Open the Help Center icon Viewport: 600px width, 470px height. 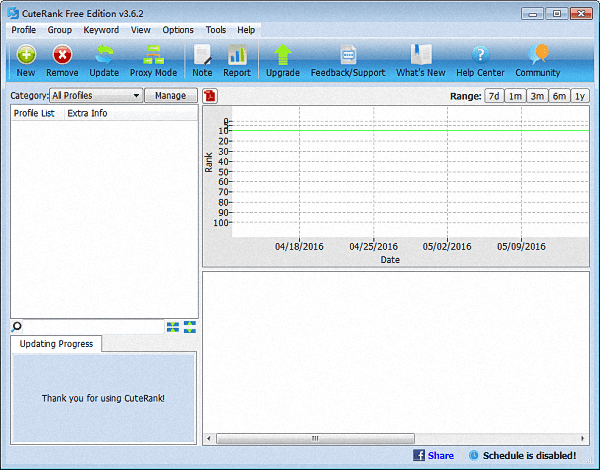point(480,56)
